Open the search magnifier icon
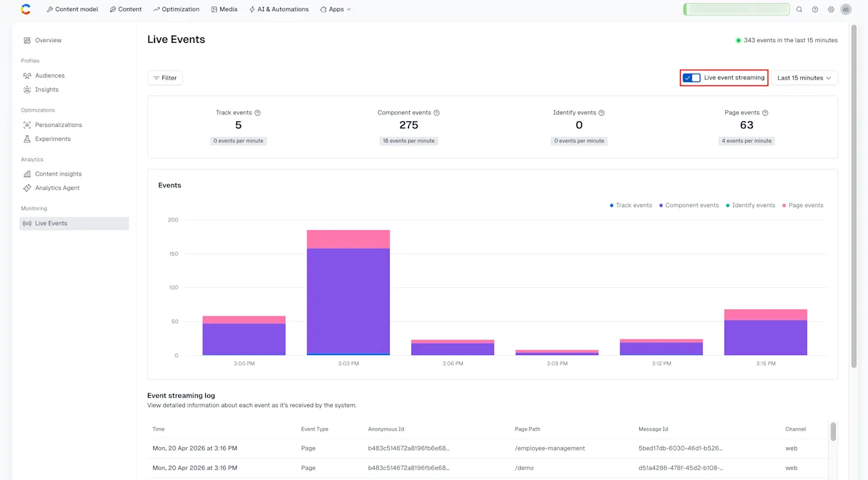This screenshot has width=868, height=480. (799, 9)
